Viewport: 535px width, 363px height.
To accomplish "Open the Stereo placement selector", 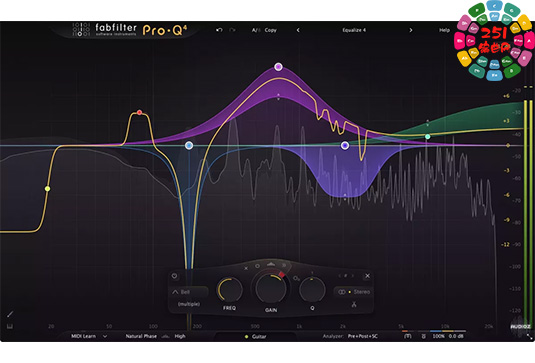I will pyautogui.click(x=354, y=292).
